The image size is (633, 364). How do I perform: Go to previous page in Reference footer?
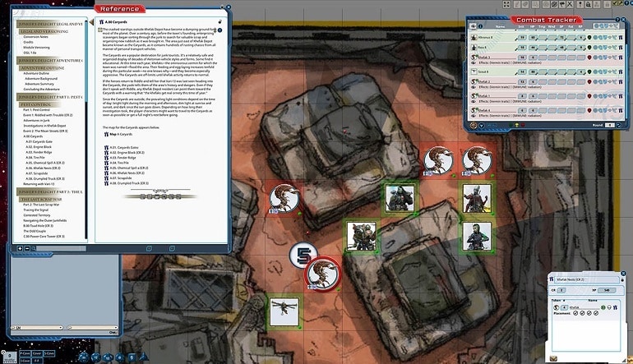tap(149, 249)
